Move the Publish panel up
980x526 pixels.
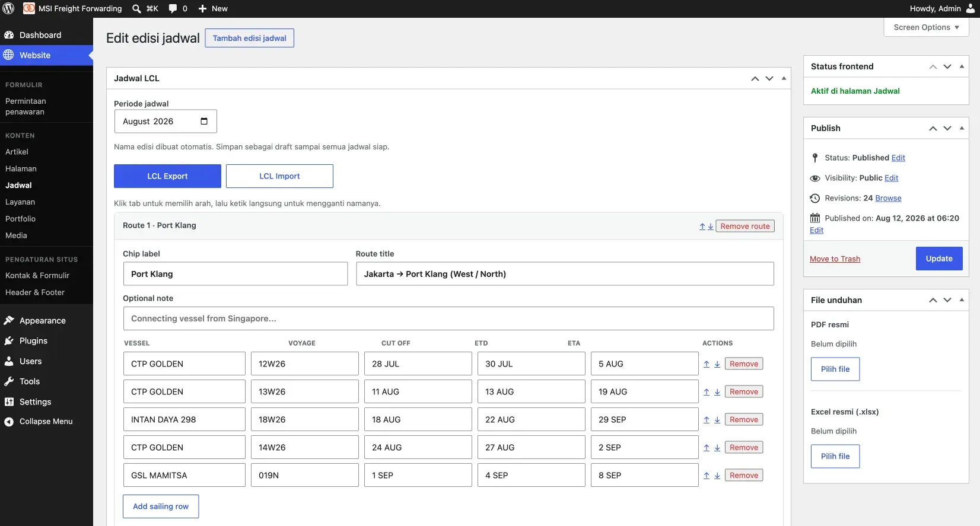933,128
